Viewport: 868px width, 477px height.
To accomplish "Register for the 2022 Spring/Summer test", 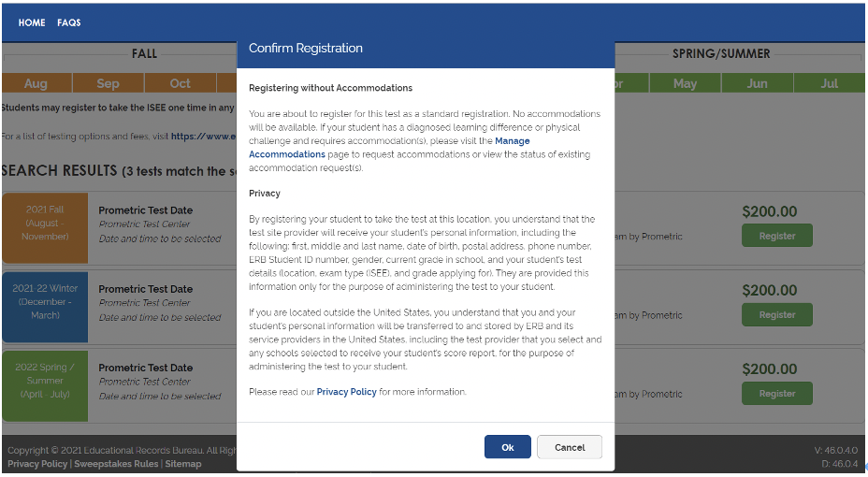I will pos(776,394).
